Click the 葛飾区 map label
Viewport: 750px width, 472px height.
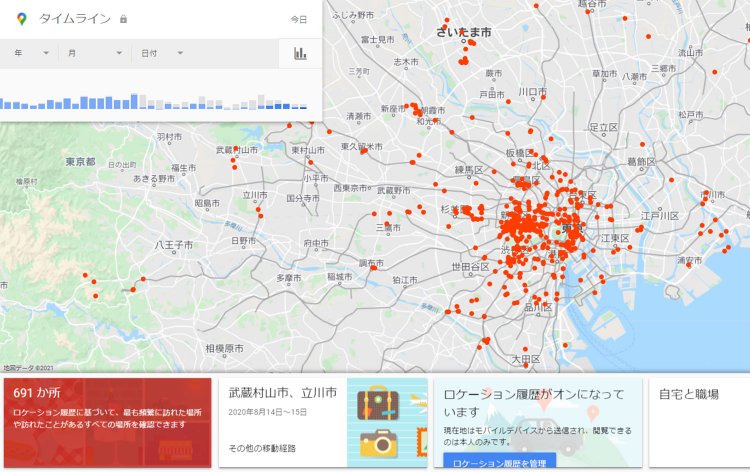(641, 162)
